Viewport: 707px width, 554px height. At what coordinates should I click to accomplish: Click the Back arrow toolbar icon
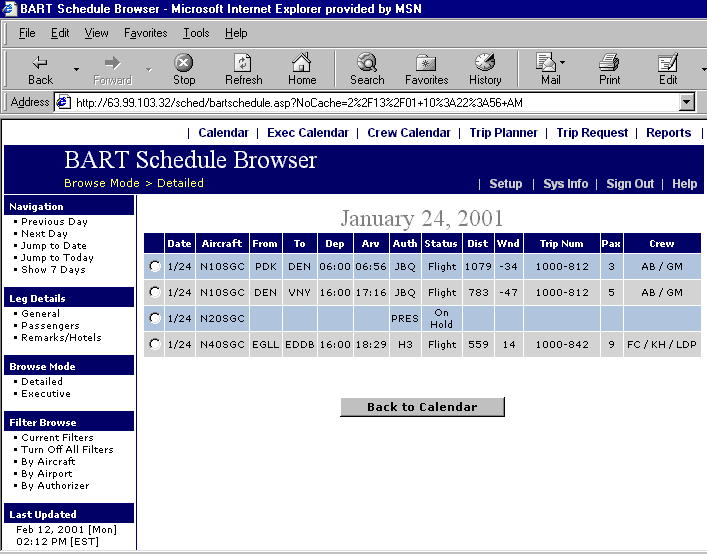click(x=40, y=63)
